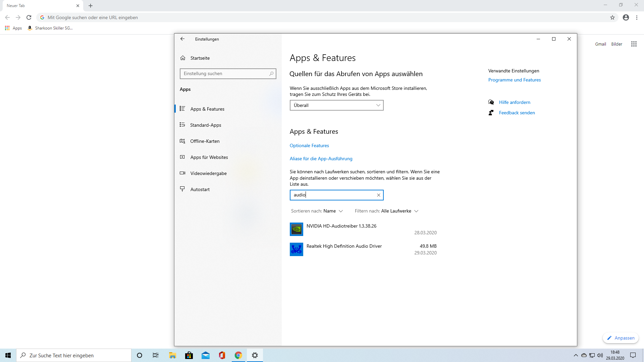Clear the audio search text with X
The height and width of the screenshot is (362, 644).
(x=379, y=195)
